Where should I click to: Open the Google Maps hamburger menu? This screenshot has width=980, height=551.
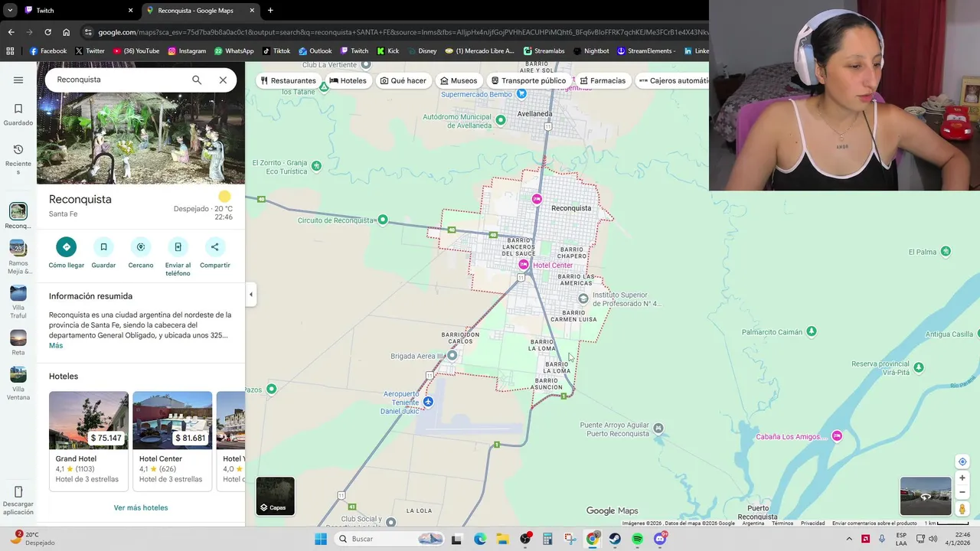pyautogui.click(x=18, y=80)
